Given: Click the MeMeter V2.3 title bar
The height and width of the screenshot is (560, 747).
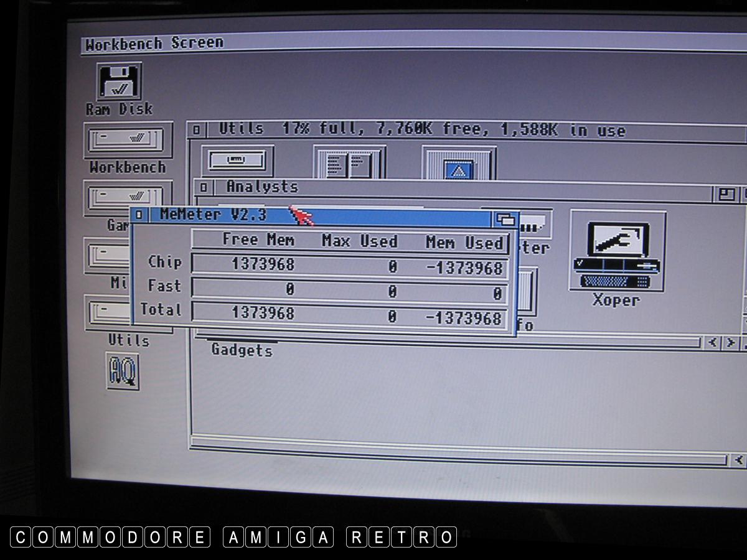Looking at the screenshot, I should coord(374,215).
